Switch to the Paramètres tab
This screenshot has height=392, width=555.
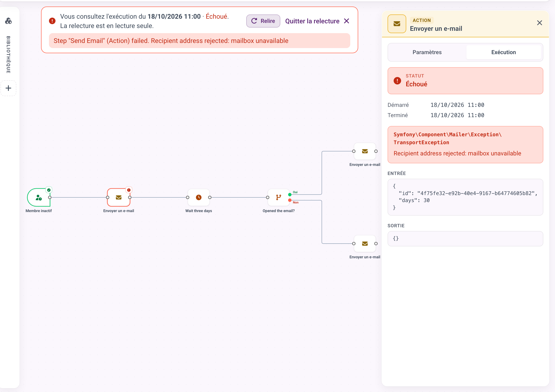[427, 52]
